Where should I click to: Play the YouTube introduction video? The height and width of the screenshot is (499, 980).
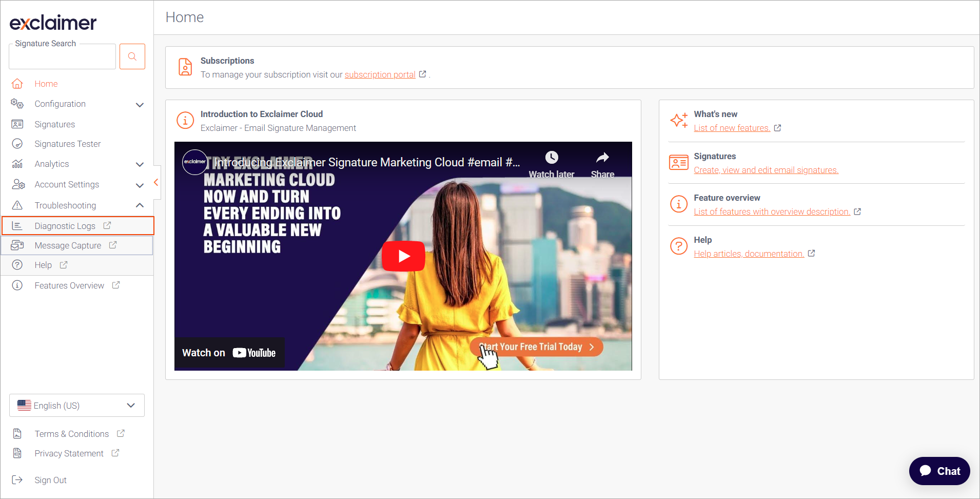pos(403,256)
